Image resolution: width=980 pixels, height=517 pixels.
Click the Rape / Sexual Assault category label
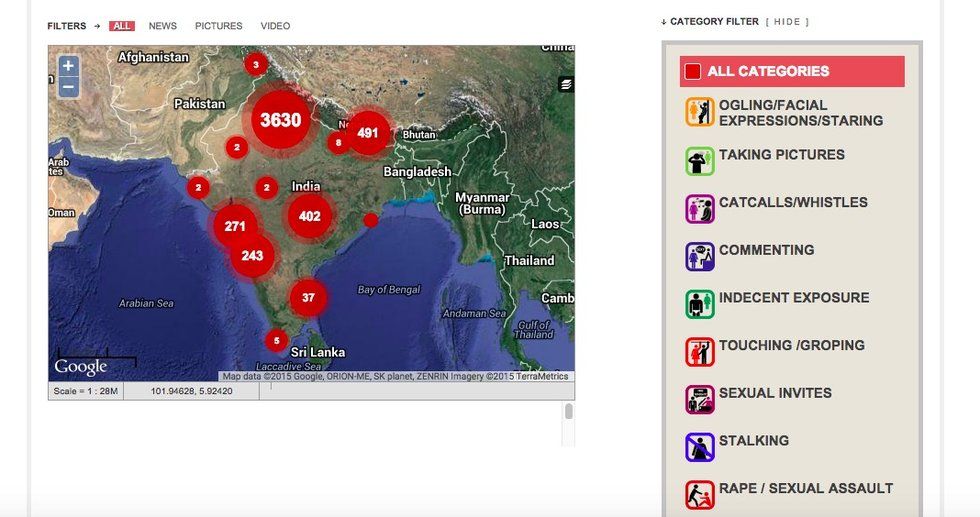pos(805,488)
